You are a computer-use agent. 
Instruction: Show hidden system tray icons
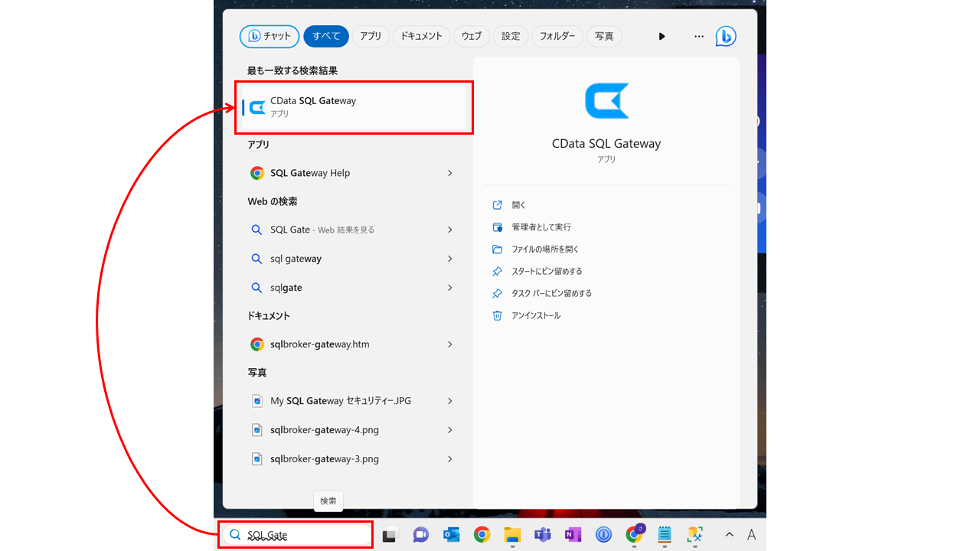click(729, 535)
